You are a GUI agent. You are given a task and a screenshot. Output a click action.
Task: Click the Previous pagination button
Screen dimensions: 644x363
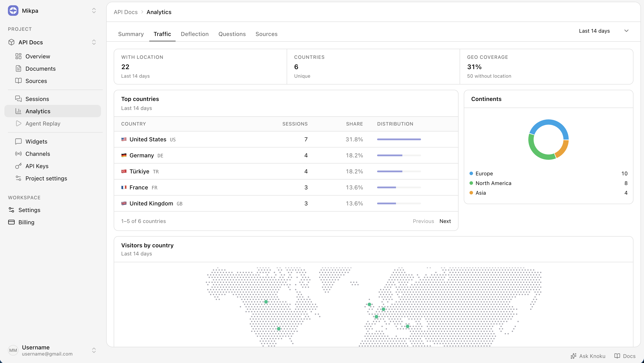pyautogui.click(x=423, y=221)
